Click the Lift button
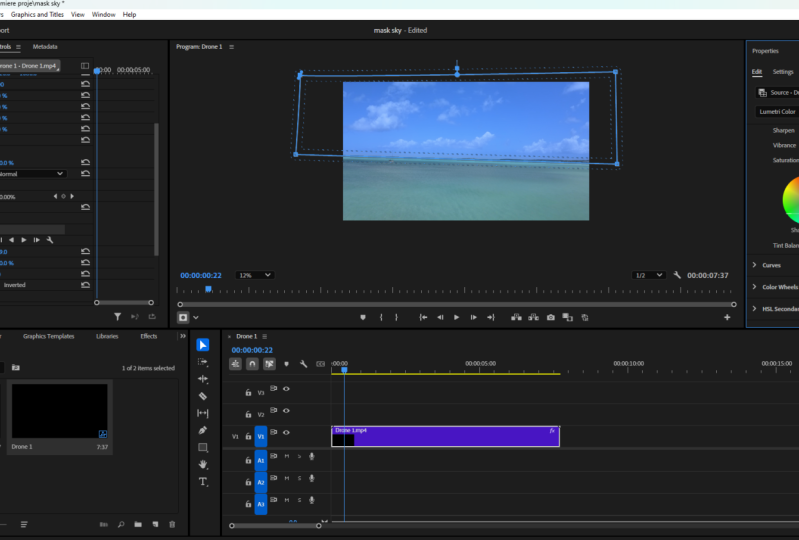This screenshot has height=540, width=799. [x=516, y=317]
